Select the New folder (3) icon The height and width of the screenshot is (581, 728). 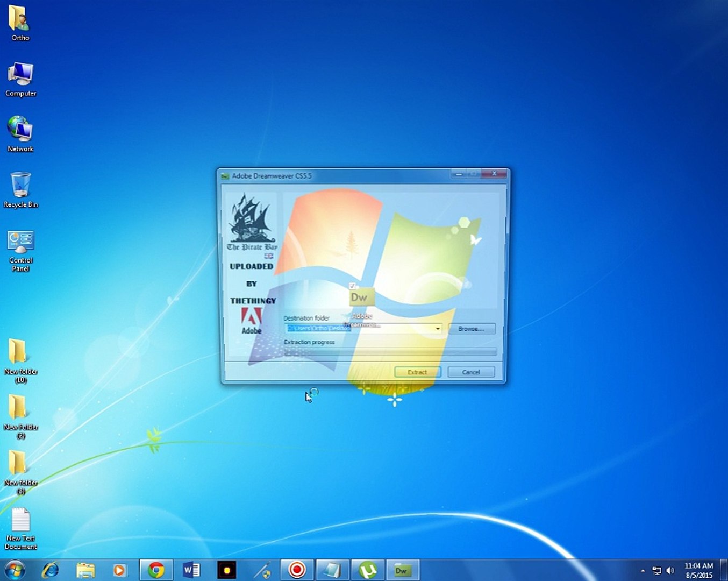20,472
